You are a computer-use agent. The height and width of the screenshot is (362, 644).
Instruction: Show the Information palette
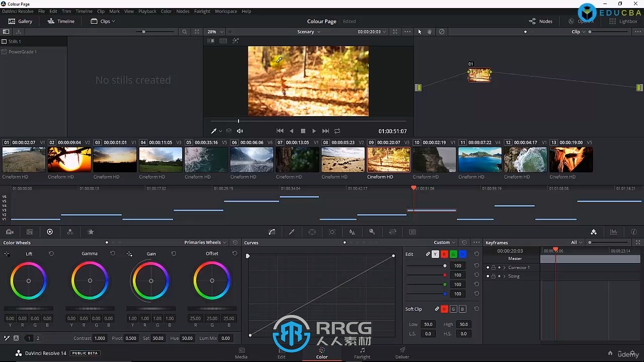633,232
